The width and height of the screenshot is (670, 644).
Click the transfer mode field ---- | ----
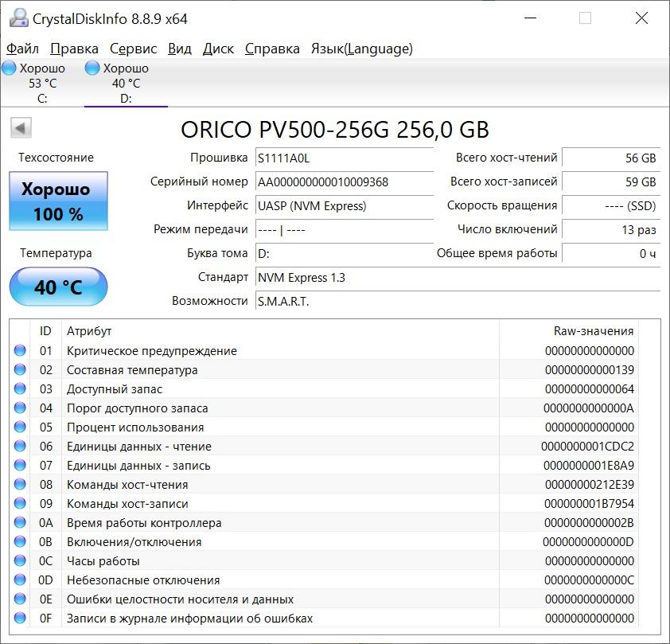(345, 230)
